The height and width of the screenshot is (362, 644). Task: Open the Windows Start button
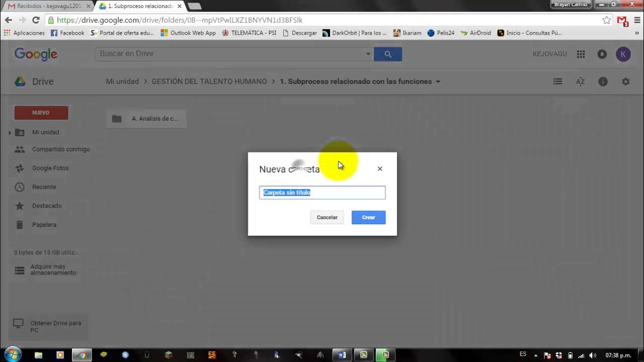pyautogui.click(x=12, y=354)
